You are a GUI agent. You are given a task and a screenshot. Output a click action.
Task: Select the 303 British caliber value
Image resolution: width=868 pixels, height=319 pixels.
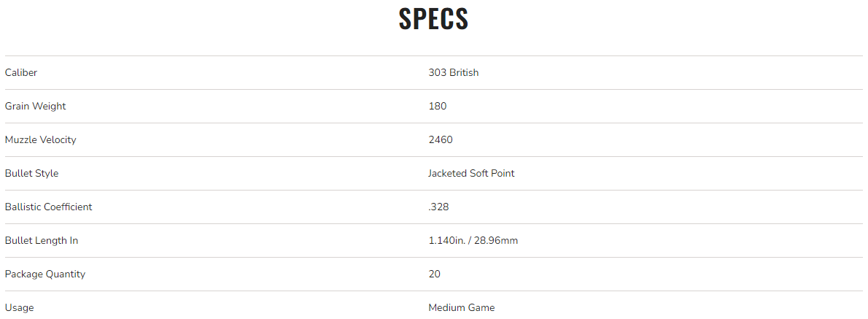tap(453, 72)
